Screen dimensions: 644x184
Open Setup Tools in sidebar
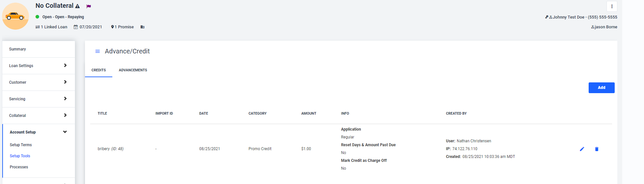pyautogui.click(x=20, y=156)
